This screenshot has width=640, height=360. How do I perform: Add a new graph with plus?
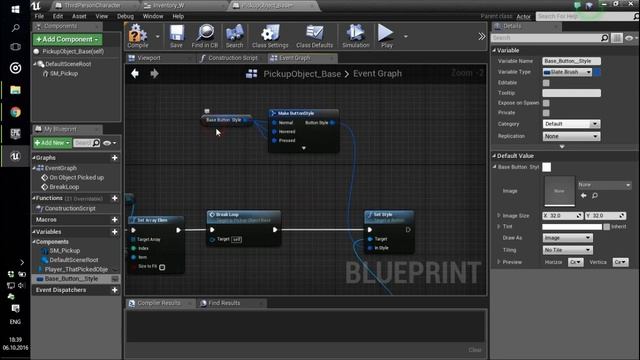(115, 158)
